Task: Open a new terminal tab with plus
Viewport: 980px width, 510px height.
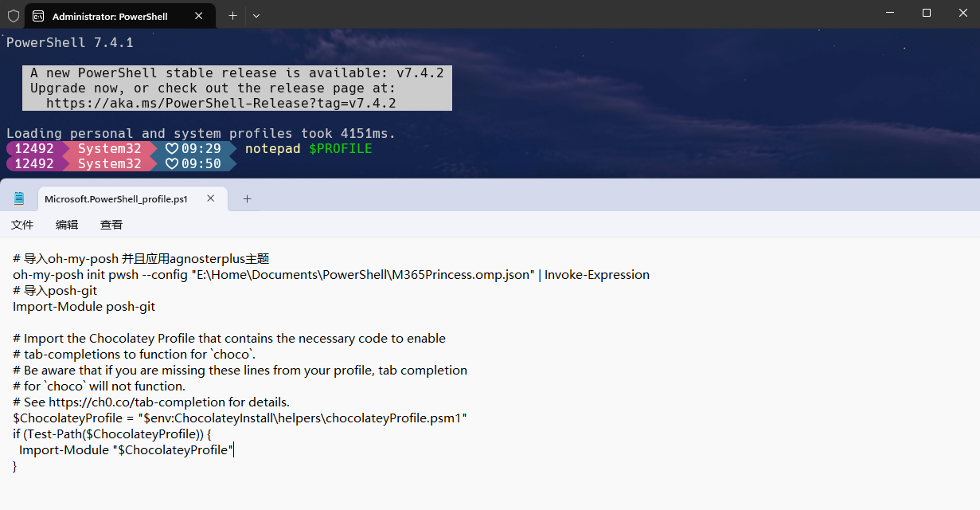Action: click(x=232, y=15)
